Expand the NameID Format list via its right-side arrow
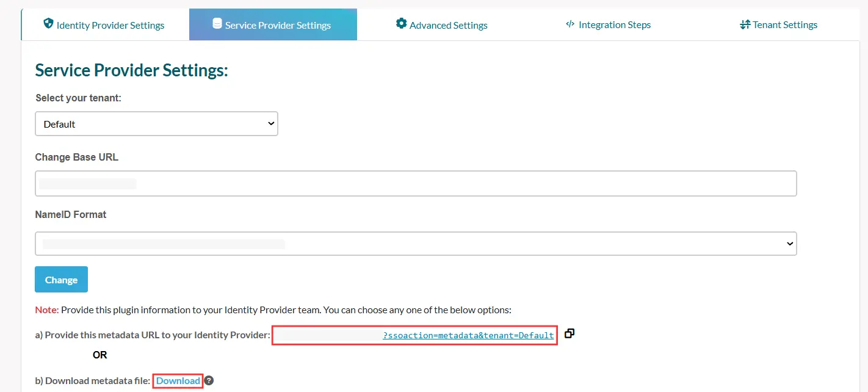The height and width of the screenshot is (392, 868). tap(790, 243)
